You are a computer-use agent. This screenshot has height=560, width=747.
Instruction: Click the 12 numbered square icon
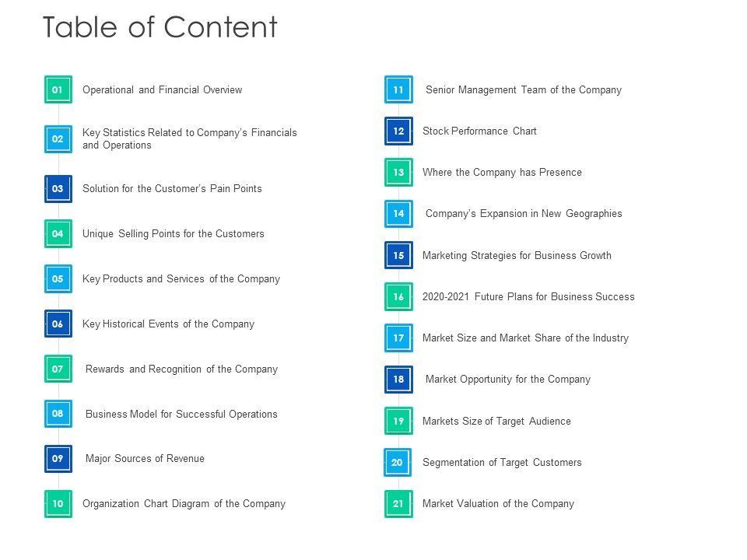point(398,131)
